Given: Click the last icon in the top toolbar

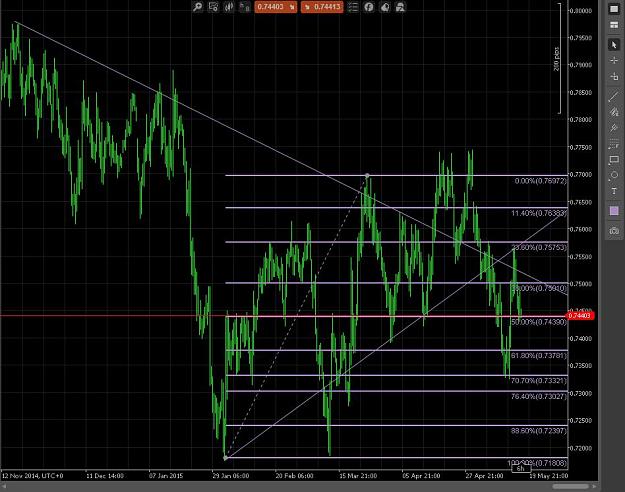Looking at the screenshot, I should point(400,7).
